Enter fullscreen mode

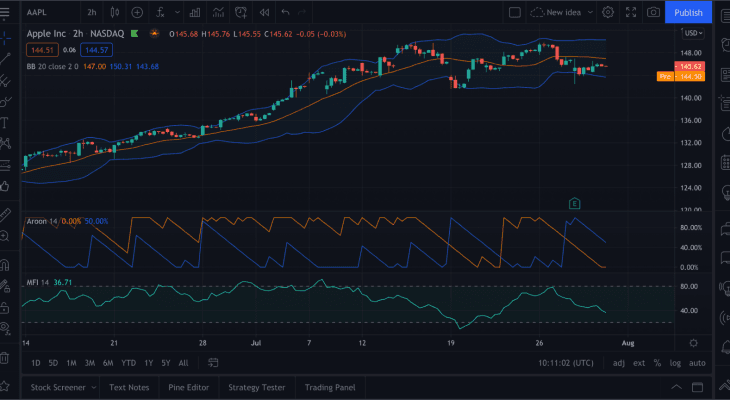click(x=630, y=12)
